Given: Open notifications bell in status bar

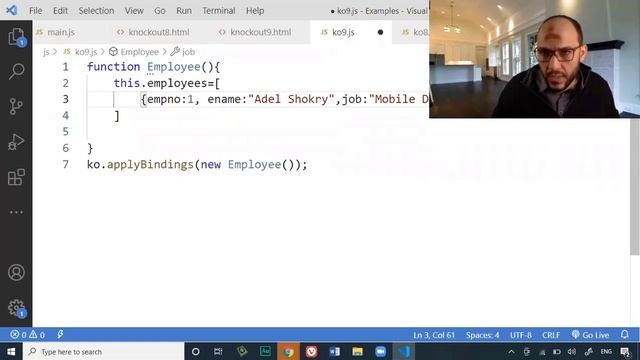Looking at the screenshot, I should point(625,335).
